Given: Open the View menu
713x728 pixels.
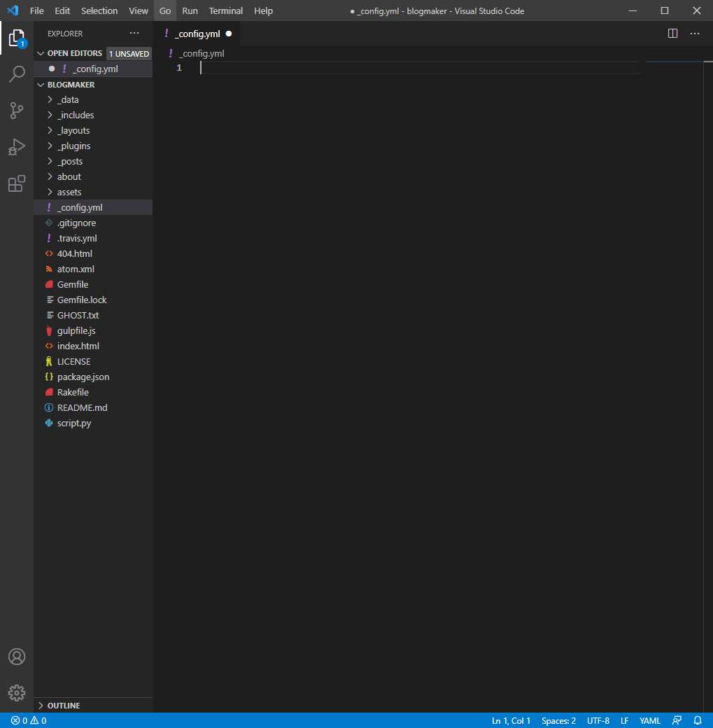Looking at the screenshot, I should coord(139,10).
